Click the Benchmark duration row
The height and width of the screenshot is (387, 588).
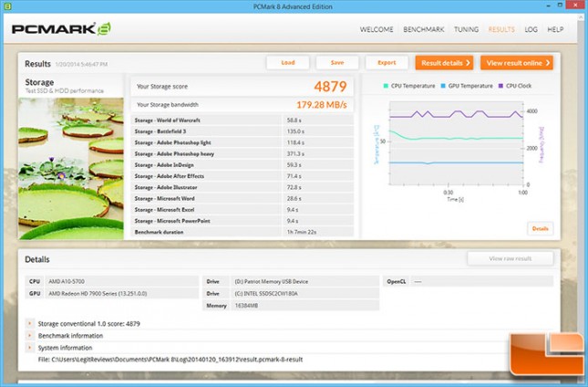[x=242, y=232]
